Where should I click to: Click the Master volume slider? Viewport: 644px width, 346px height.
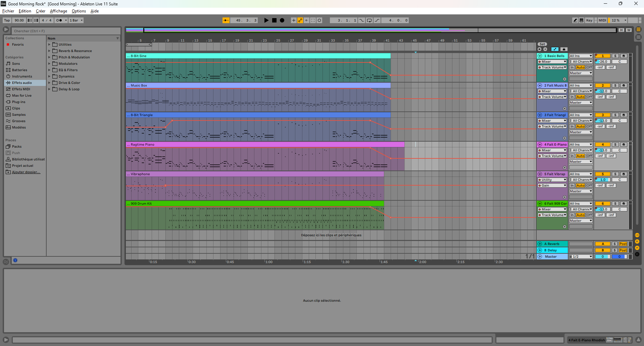click(602, 257)
